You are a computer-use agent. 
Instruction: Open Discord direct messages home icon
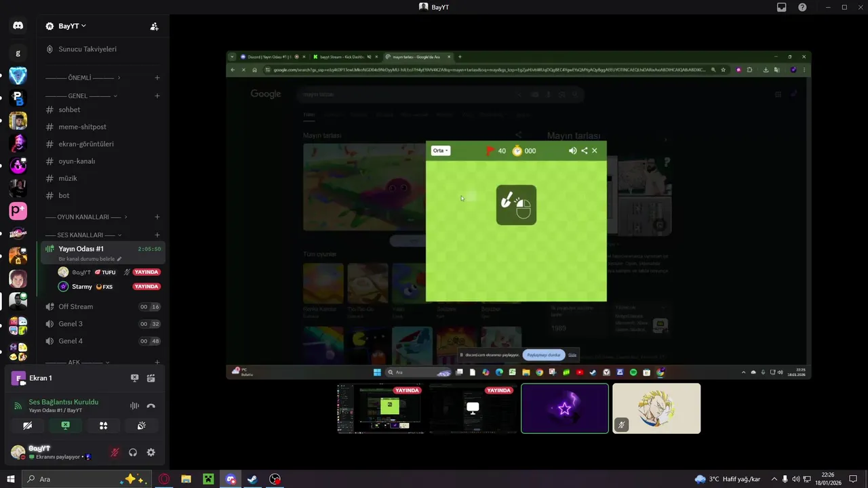click(x=18, y=26)
